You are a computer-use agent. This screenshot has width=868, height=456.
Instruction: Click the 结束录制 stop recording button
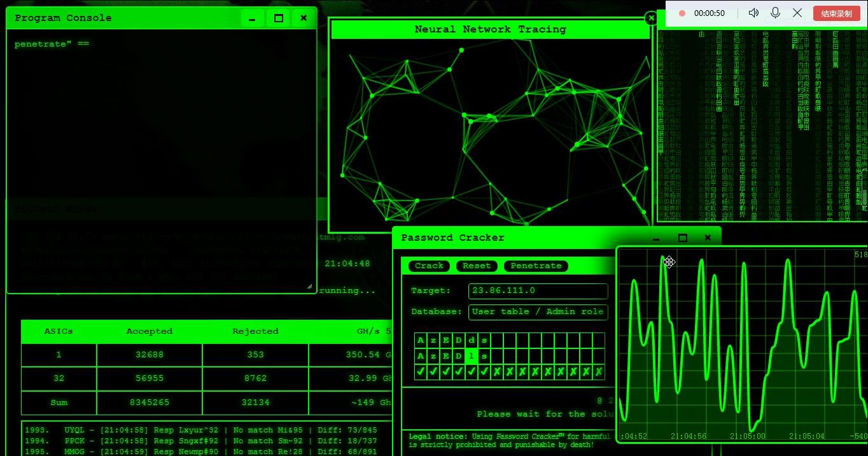(x=836, y=13)
